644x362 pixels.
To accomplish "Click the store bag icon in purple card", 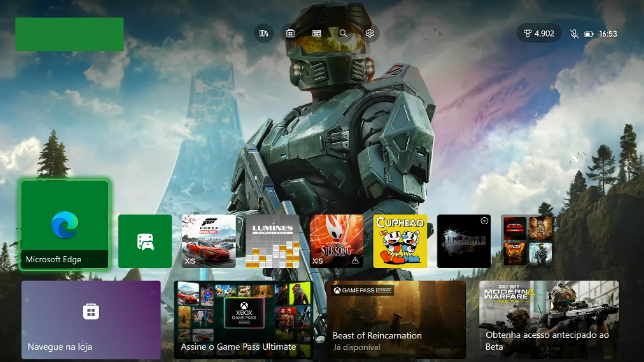I will click(x=91, y=312).
